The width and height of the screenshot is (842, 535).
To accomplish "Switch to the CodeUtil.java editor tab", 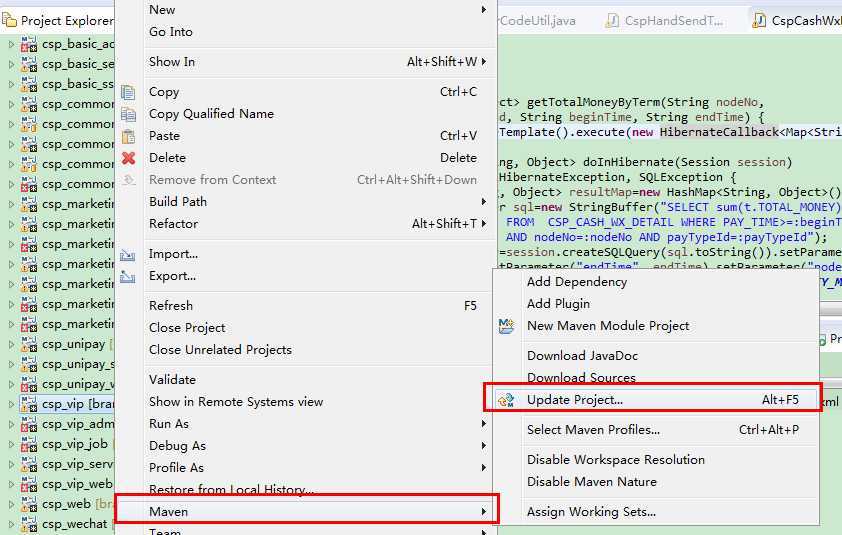I will click(538, 20).
